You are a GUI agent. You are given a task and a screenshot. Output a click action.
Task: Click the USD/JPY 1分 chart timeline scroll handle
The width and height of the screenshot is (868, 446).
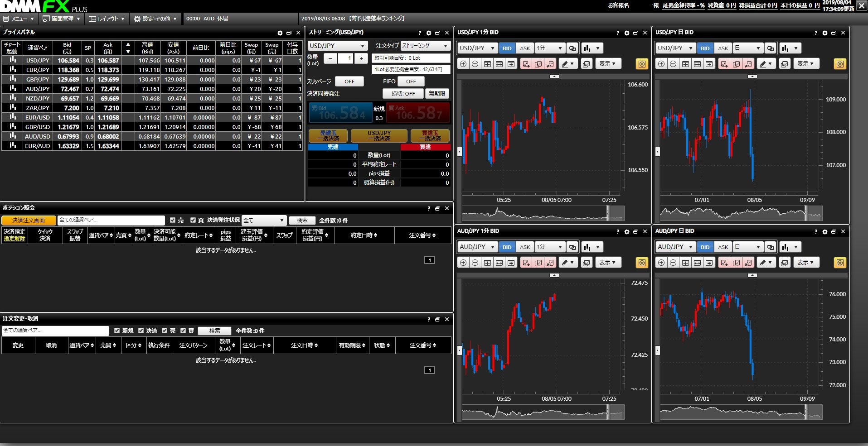click(x=608, y=213)
